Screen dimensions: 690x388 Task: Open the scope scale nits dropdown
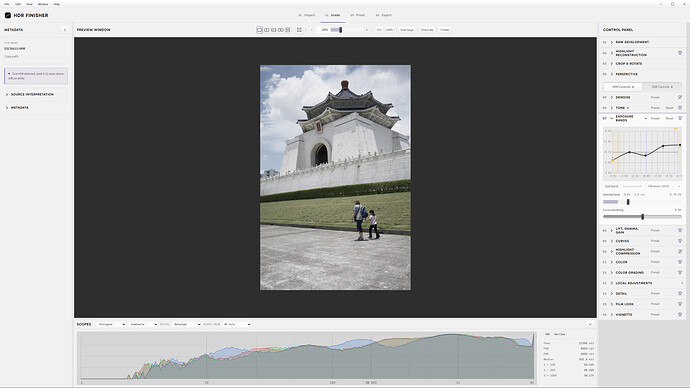(x=237, y=324)
